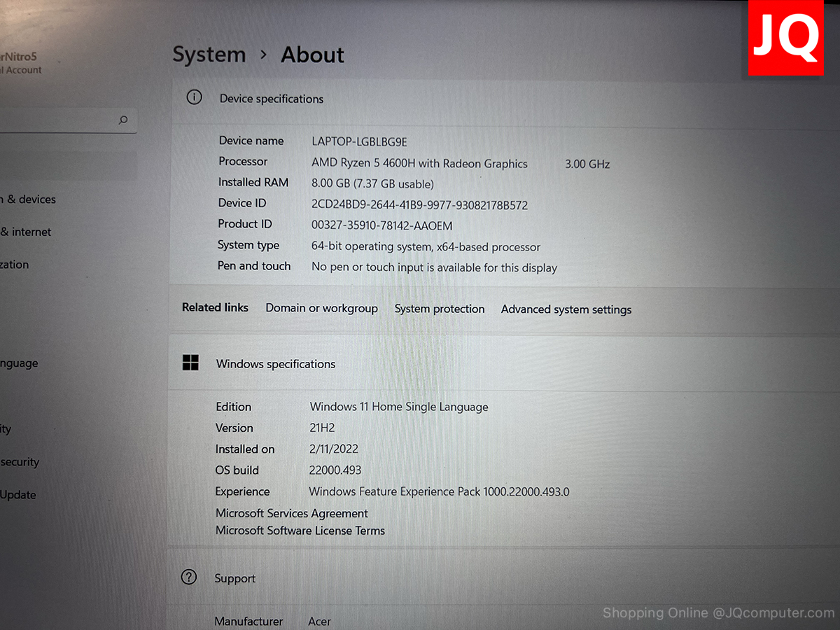The image size is (840, 630).
Task: Click the info icon beside Device specifications
Action: pos(194,97)
